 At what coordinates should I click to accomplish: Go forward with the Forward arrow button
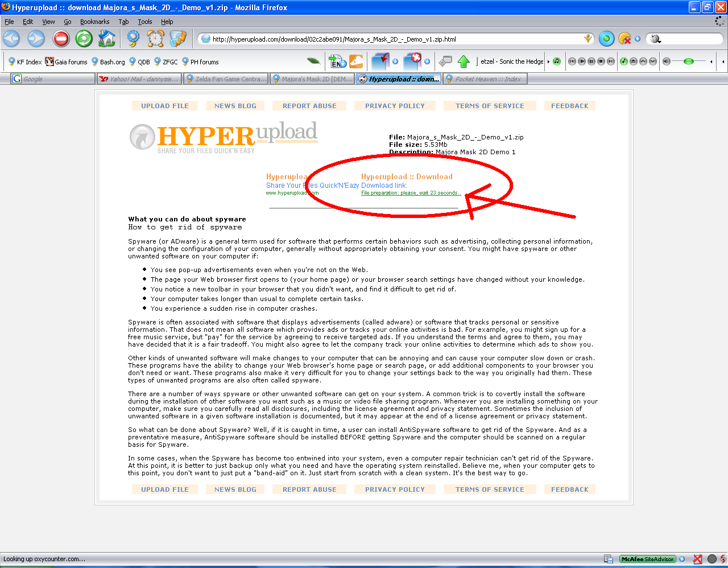click(x=36, y=39)
